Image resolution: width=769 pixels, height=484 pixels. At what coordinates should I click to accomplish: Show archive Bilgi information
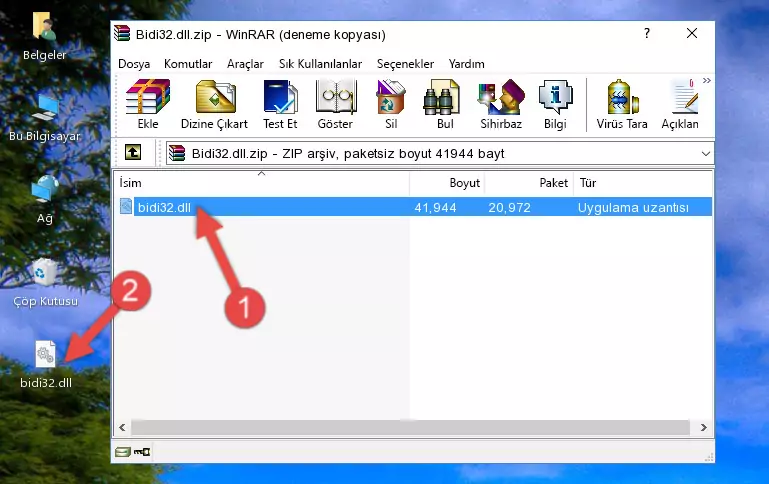coord(555,104)
